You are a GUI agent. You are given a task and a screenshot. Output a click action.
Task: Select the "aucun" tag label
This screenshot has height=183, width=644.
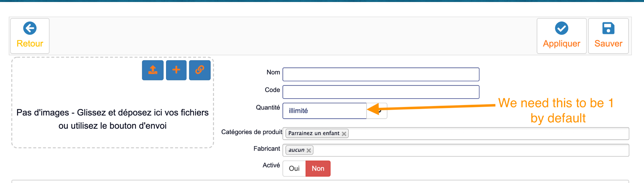point(296,150)
